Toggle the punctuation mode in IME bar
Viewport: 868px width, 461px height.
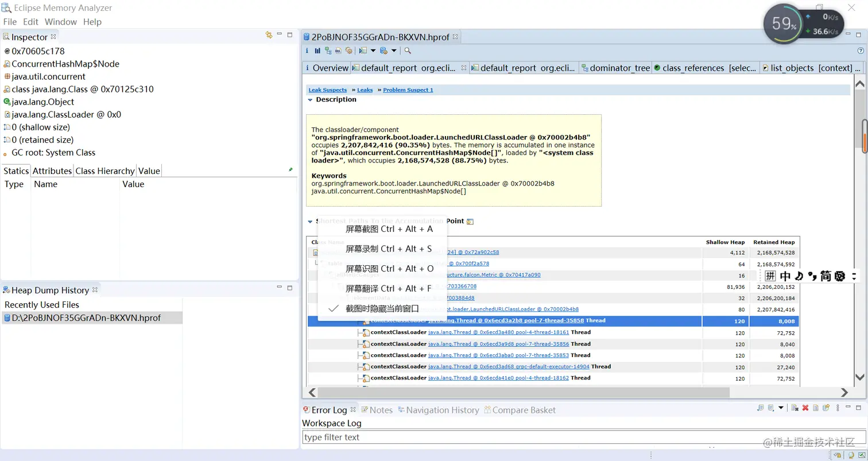[812, 276]
